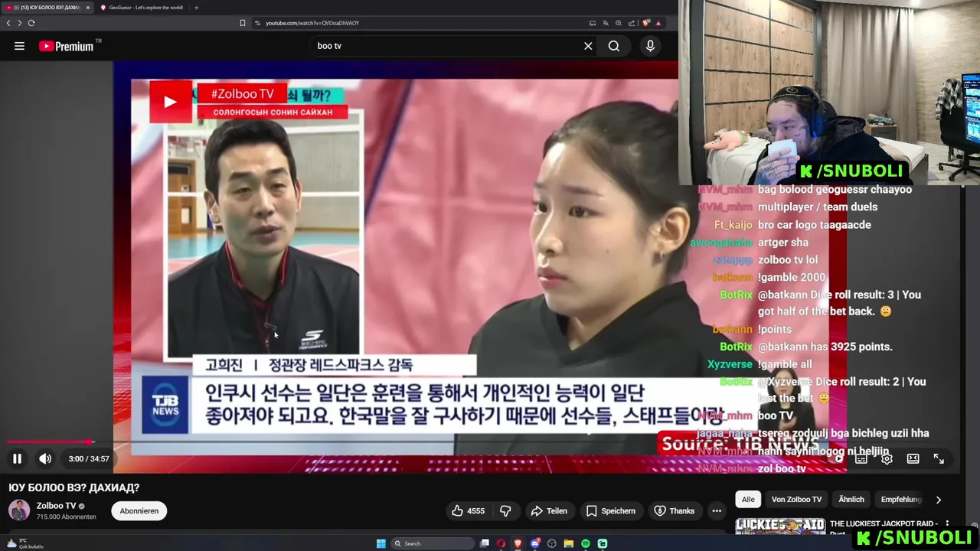This screenshot has height=551, width=980.
Task: Save the video via Speichern
Action: 610,510
